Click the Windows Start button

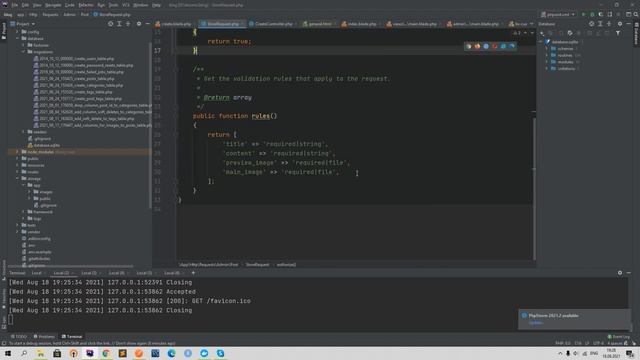point(8,353)
